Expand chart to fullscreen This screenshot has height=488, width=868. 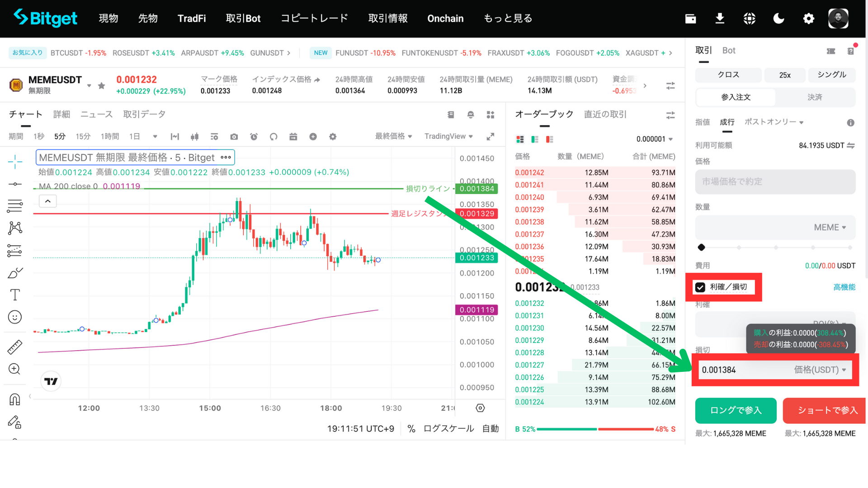tap(490, 136)
